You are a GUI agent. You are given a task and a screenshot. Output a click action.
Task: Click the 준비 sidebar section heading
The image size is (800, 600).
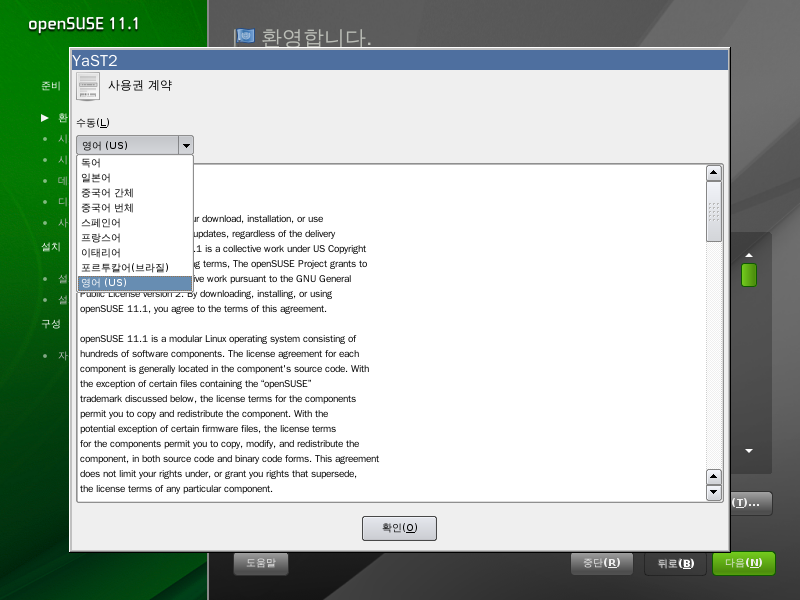[x=51, y=86]
